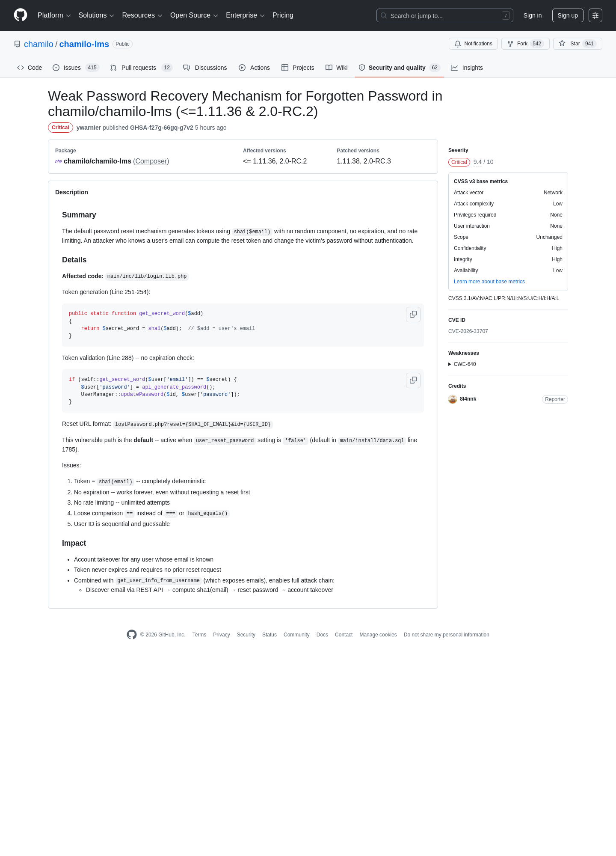The height and width of the screenshot is (856, 616).
Task: Open the Composer package link
Action: point(151,161)
